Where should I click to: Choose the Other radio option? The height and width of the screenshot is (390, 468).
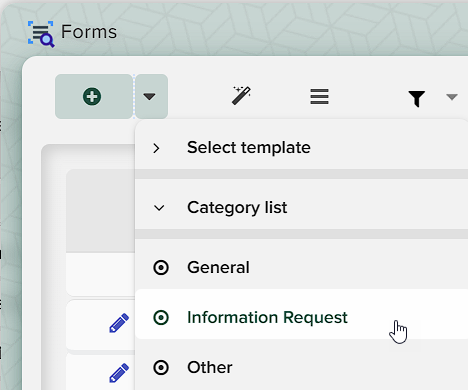pyautogui.click(x=161, y=368)
